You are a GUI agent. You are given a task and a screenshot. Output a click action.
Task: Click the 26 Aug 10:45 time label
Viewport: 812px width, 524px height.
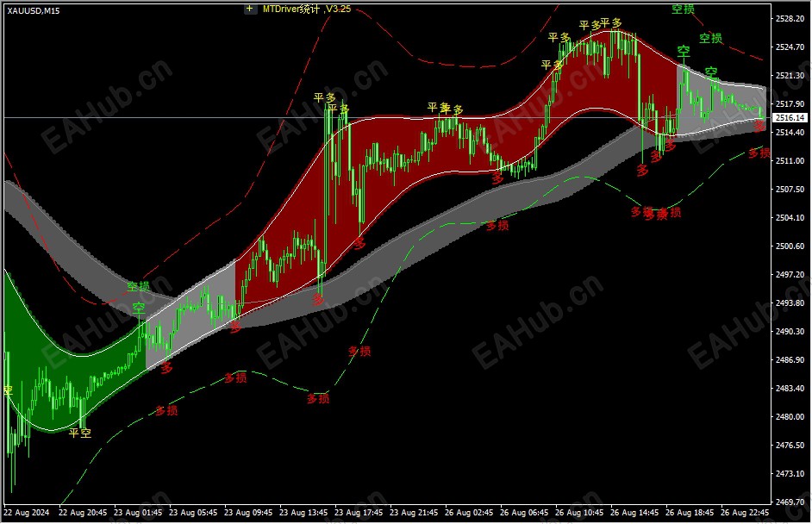coord(579,513)
